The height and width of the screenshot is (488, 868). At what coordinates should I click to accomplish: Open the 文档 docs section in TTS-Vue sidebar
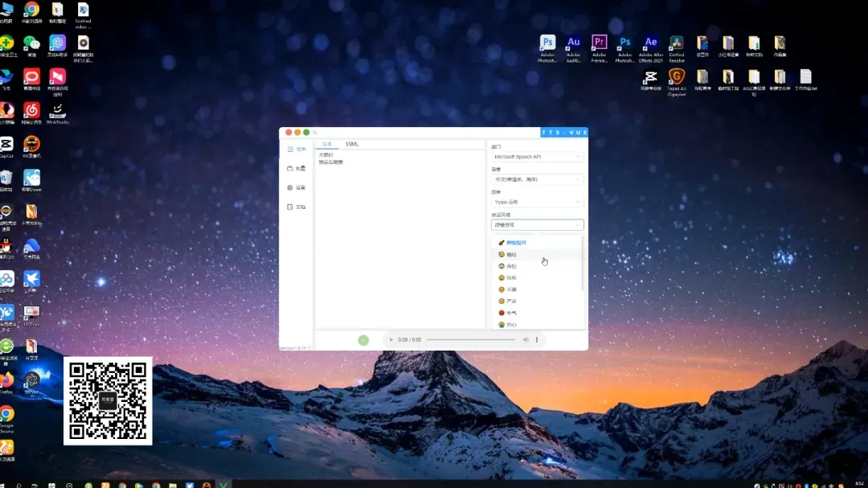(x=297, y=207)
